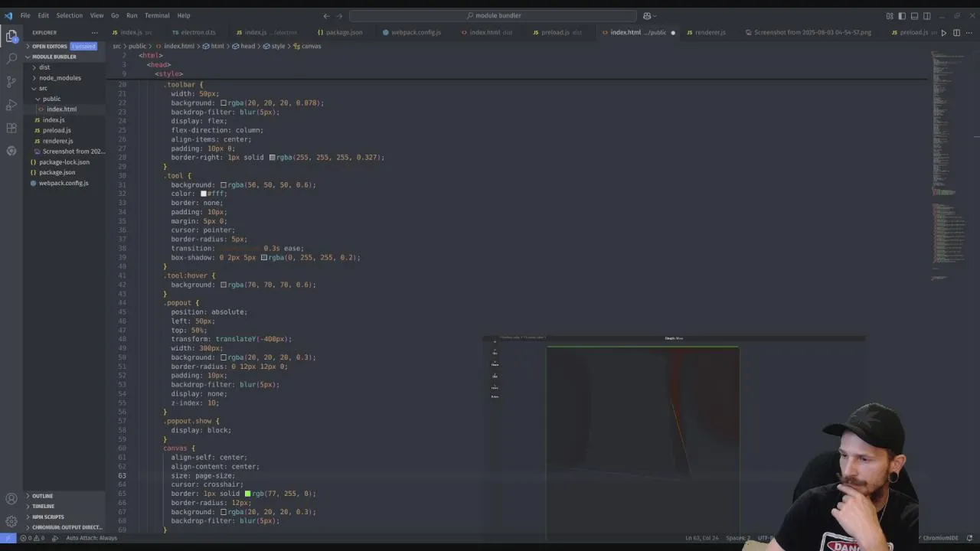Go back with the left arrow
980x551 pixels.
pos(326,15)
